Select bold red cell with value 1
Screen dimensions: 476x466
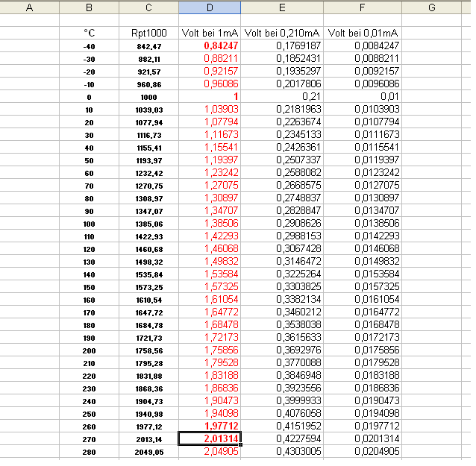pyautogui.click(x=210, y=97)
